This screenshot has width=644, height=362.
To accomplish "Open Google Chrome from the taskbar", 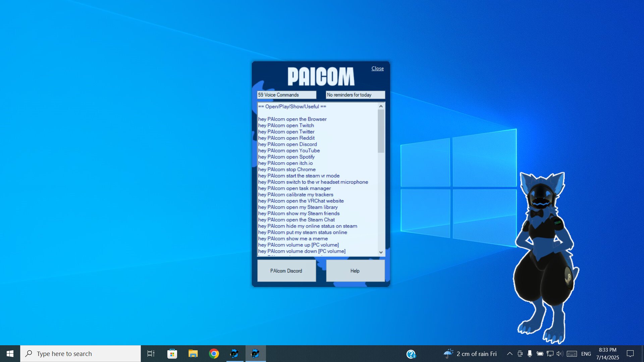I will click(214, 354).
